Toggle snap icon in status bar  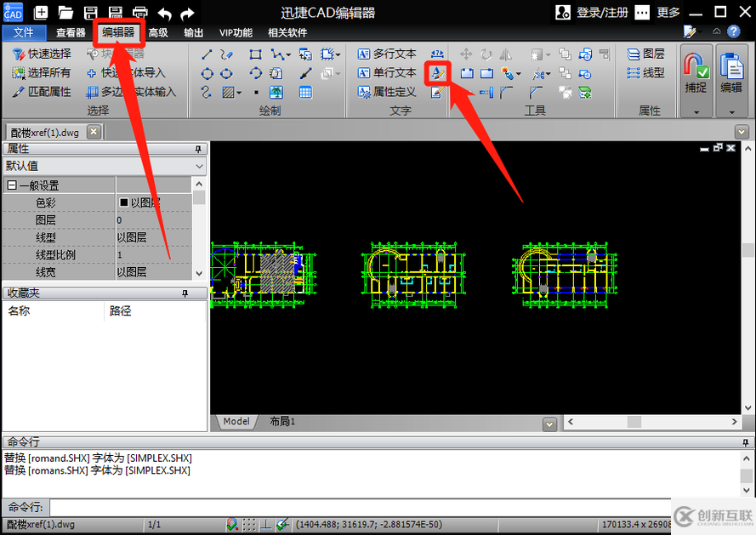pos(232,524)
